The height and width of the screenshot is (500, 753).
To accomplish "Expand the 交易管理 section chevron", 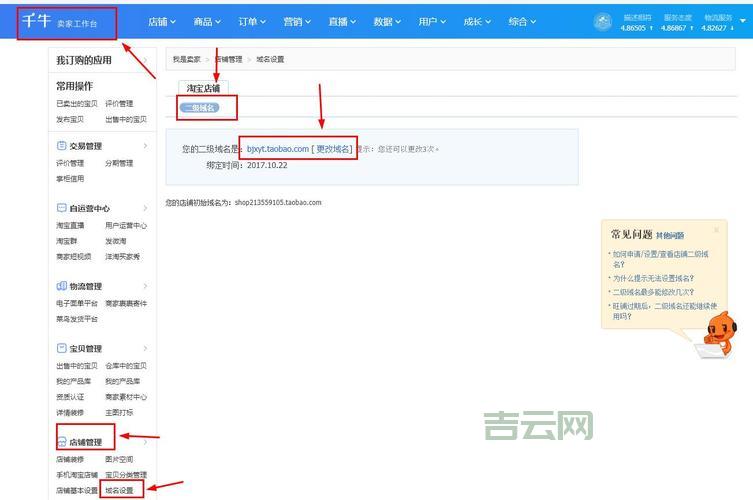I will click(146, 146).
